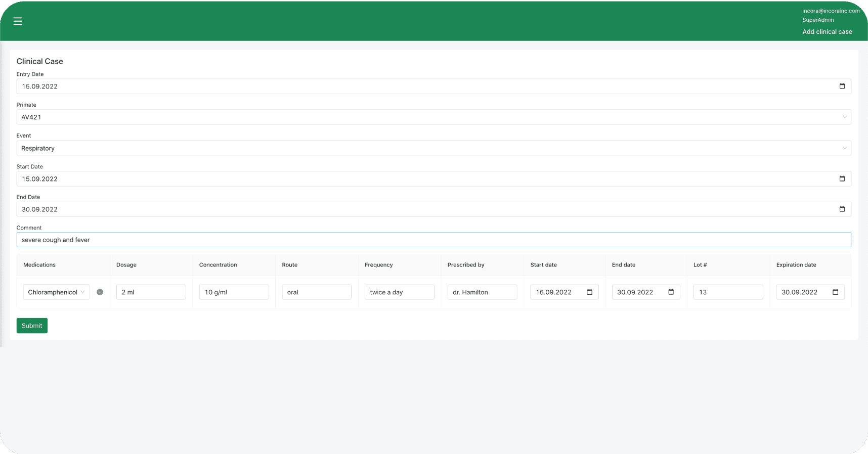Image resolution: width=868 pixels, height=454 pixels.
Task: Open the case Start Date calendar picker icon
Action: pyautogui.click(x=842, y=179)
